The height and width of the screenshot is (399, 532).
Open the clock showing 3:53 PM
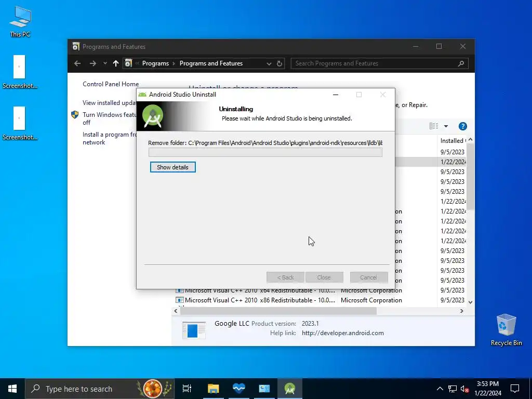point(487,389)
